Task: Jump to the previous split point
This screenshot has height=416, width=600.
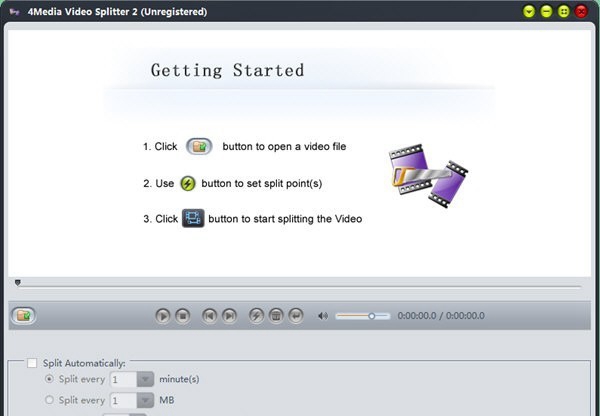Action: [x=209, y=316]
